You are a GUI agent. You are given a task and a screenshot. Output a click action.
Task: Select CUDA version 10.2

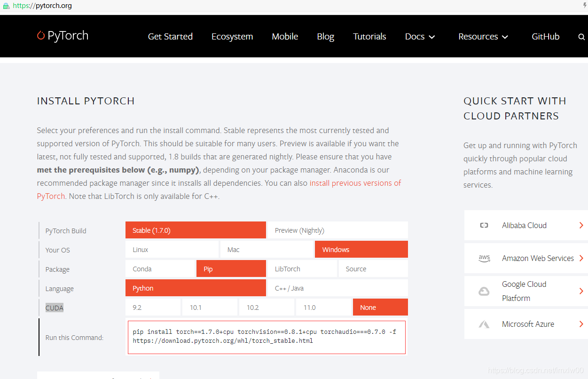pyautogui.click(x=267, y=308)
